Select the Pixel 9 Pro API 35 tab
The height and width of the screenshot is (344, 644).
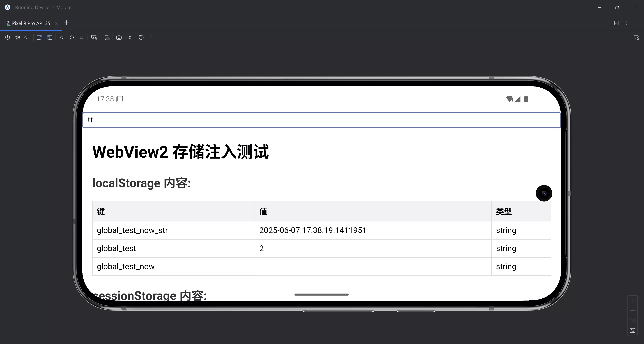[x=31, y=23]
